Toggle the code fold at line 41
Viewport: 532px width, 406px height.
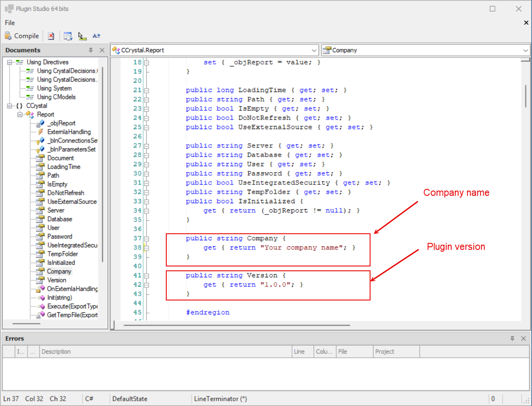147,276
